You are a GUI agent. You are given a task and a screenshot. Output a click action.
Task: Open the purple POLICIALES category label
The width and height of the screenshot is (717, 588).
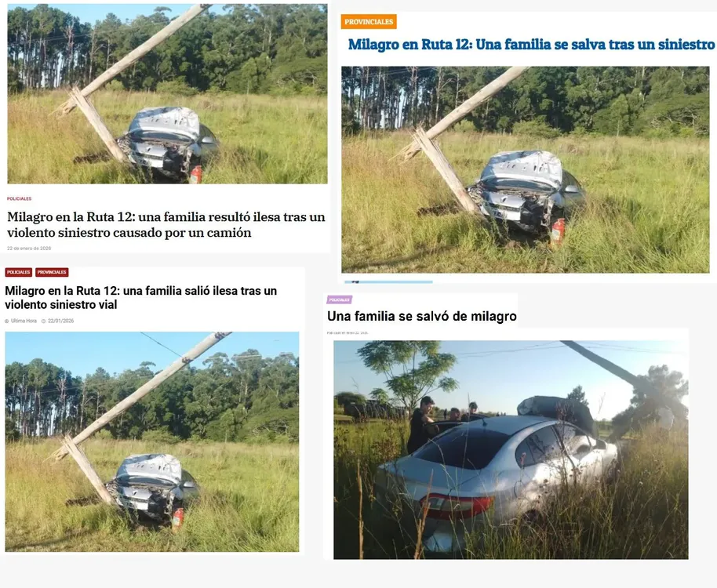[340, 299]
